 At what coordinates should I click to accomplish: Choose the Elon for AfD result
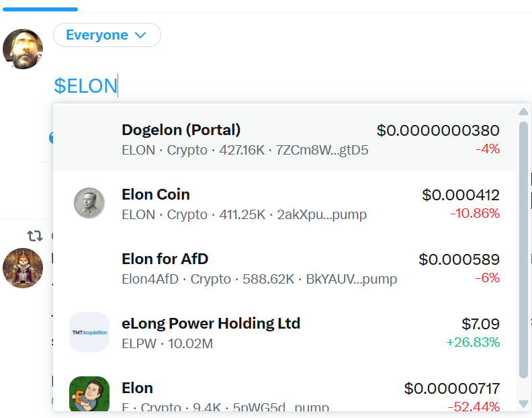(x=284, y=267)
